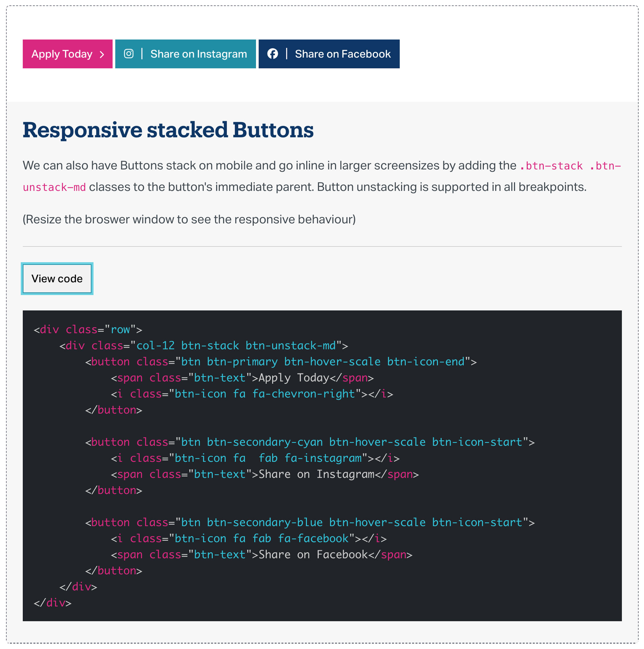
Task: Click the col-12 btn-stack btn-unstack-md code line
Action: point(204,346)
